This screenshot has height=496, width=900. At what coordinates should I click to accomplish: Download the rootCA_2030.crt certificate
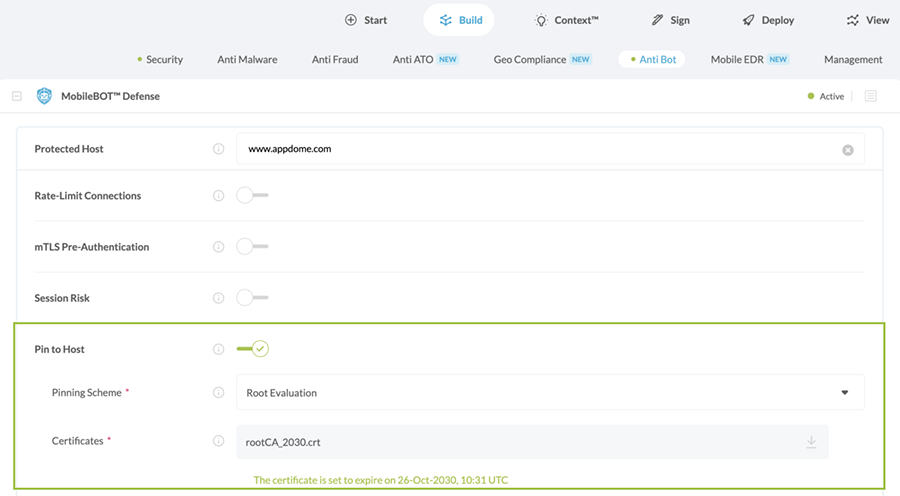click(x=811, y=442)
